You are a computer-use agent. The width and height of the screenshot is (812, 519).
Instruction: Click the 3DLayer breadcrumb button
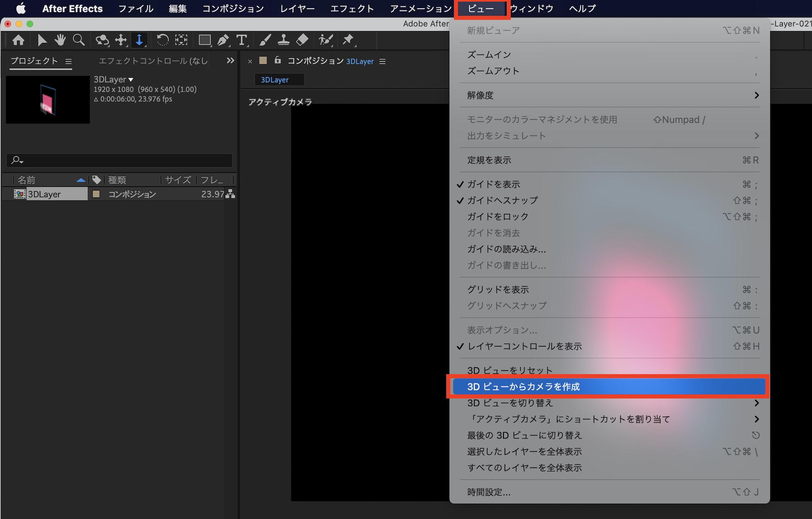(x=275, y=80)
